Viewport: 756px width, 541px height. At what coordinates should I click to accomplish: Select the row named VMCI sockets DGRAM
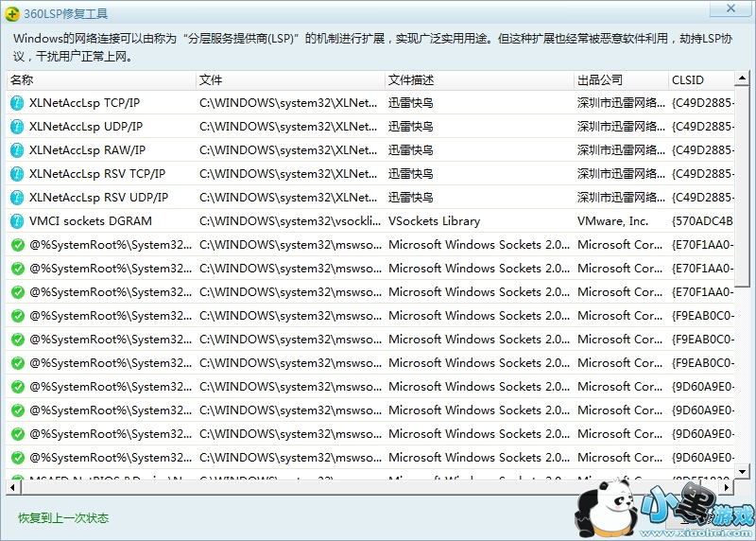[x=370, y=221]
